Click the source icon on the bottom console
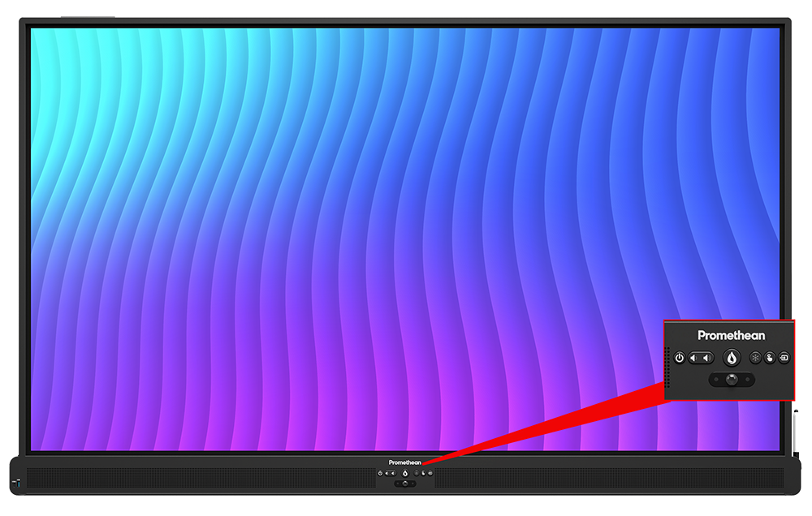The image size is (812, 516). (430, 472)
